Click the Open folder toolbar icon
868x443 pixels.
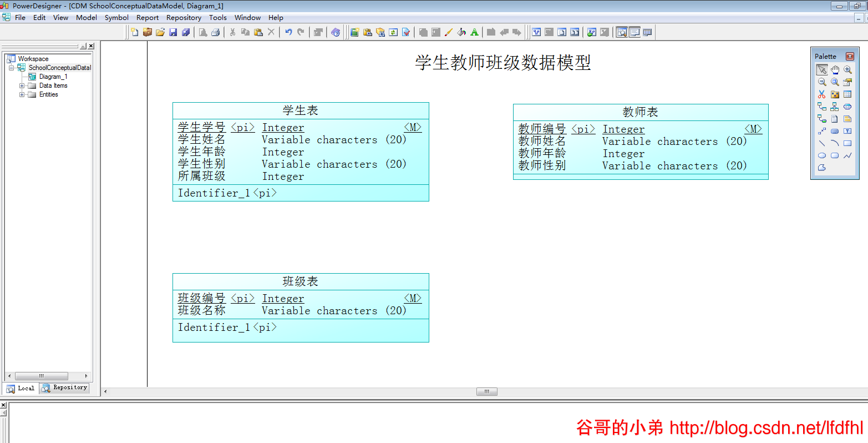[x=160, y=32]
